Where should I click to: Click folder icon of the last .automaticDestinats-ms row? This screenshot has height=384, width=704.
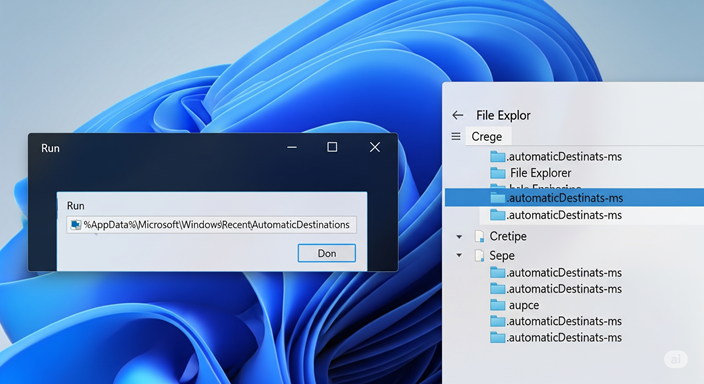click(x=497, y=337)
